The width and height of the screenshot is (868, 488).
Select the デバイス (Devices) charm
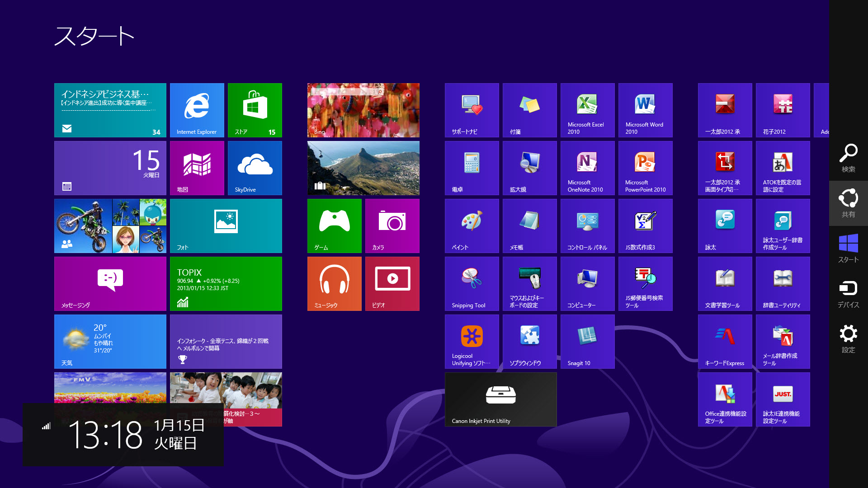[848, 294]
